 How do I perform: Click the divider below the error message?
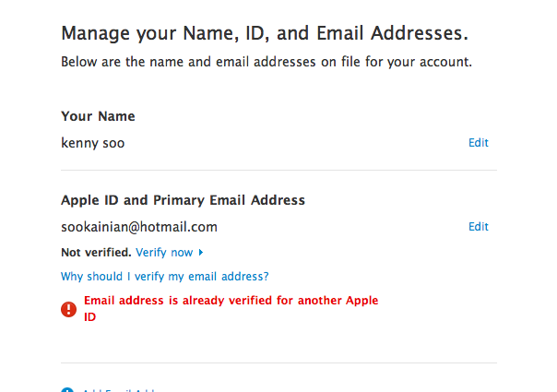(x=278, y=362)
